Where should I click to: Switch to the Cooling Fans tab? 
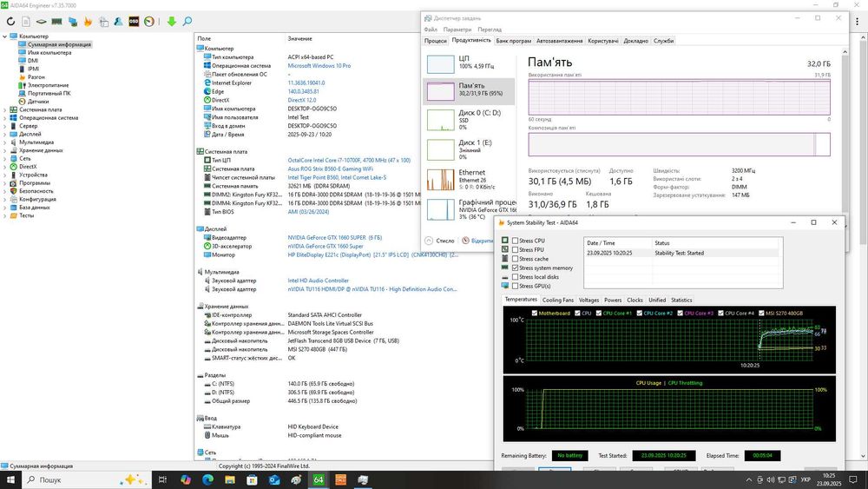point(557,301)
